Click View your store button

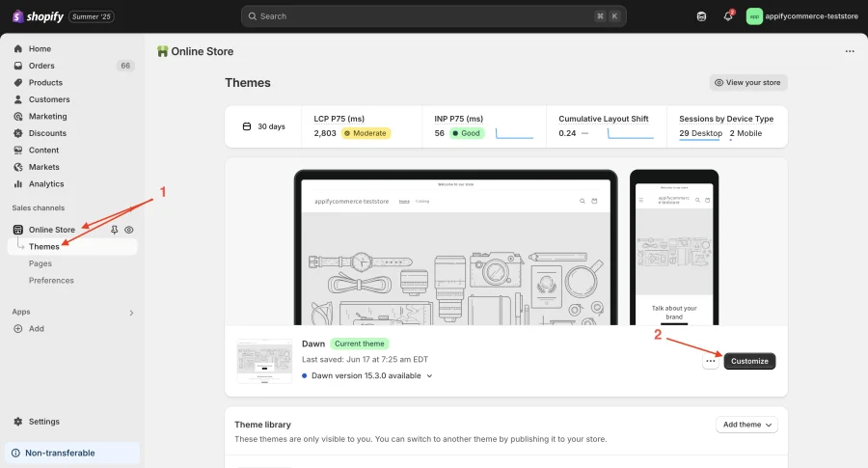748,83
